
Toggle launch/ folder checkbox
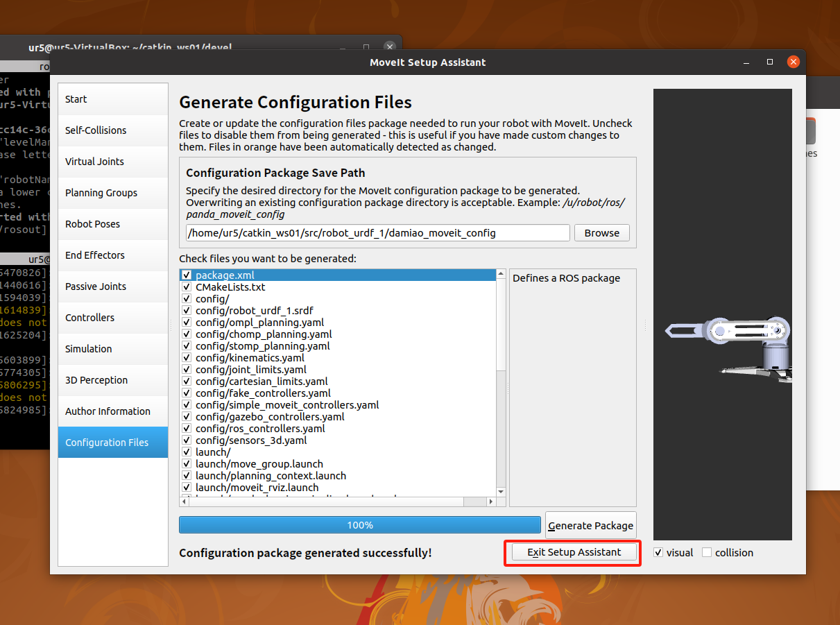pyautogui.click(x=187, y=452)
